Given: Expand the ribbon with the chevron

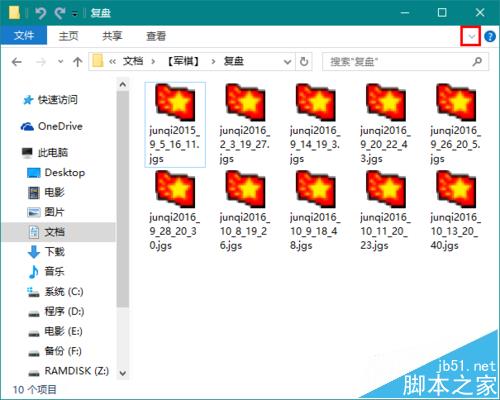Looking at the screenshot, I should click(471, 36).
